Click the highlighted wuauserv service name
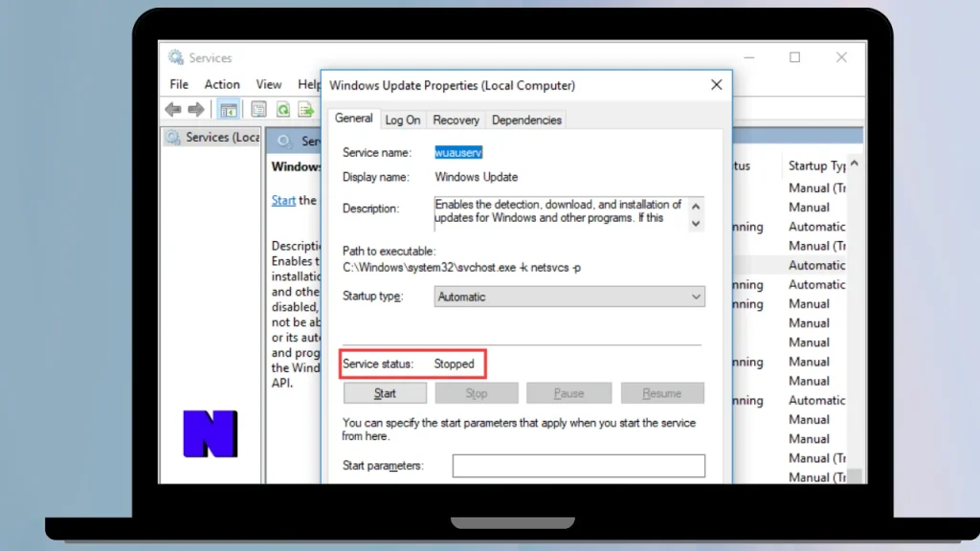This screenshot has width=980, height=551. (x=458, y=152)
